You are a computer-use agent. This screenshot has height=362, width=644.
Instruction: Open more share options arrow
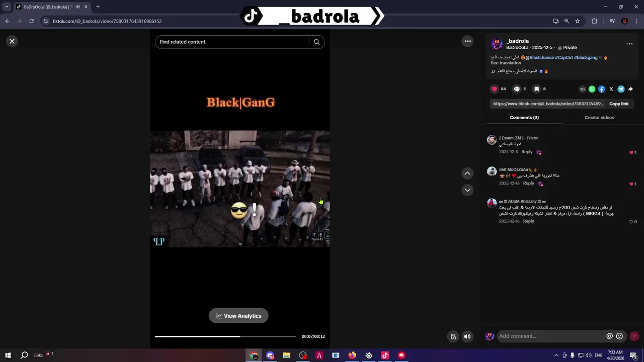tap(630, 89)
